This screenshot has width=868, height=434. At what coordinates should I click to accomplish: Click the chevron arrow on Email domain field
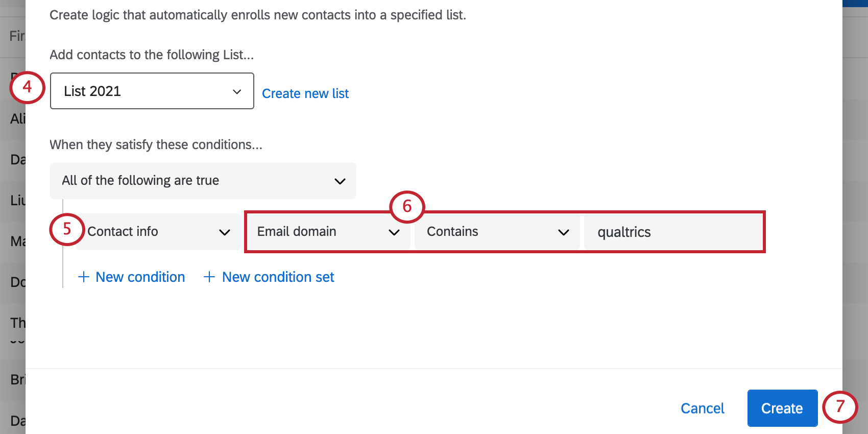pos(394,232)
